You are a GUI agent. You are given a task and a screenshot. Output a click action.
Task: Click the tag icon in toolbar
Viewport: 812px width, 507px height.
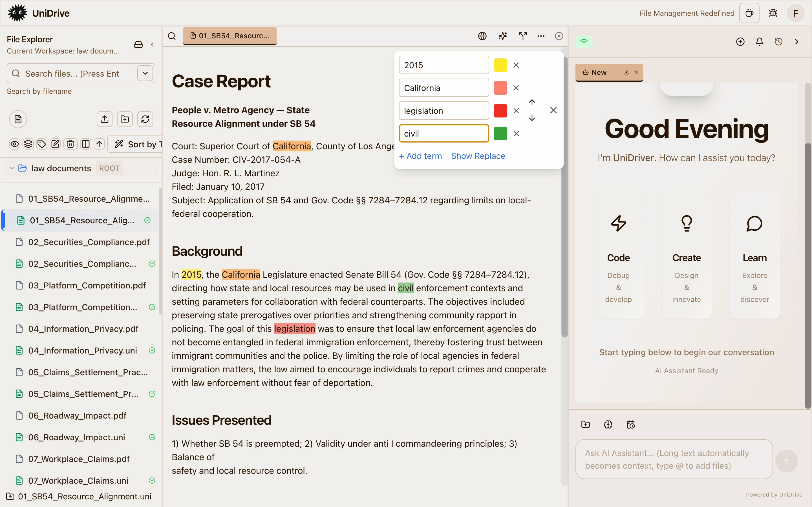[42, 144]
